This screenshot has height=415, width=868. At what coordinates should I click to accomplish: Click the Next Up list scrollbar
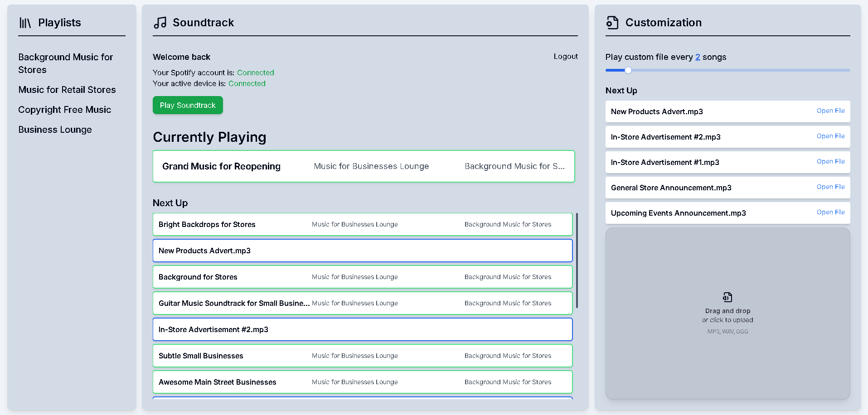point(577,261)
